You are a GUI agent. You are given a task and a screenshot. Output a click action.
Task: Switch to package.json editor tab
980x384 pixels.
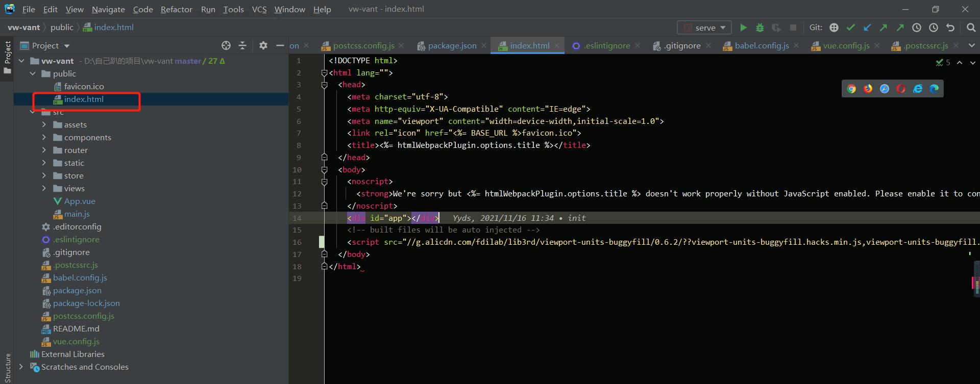452,45
